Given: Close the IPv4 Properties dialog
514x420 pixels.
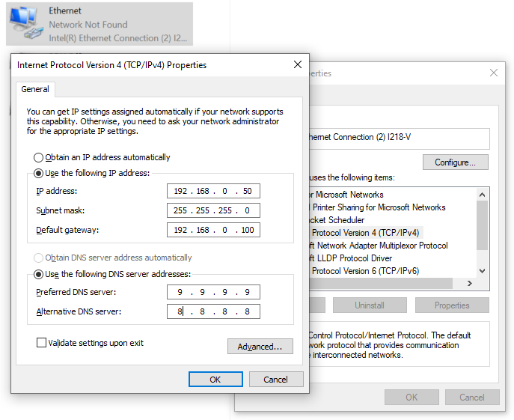Looking at the screenshot, I should click(x=297, y=65).
